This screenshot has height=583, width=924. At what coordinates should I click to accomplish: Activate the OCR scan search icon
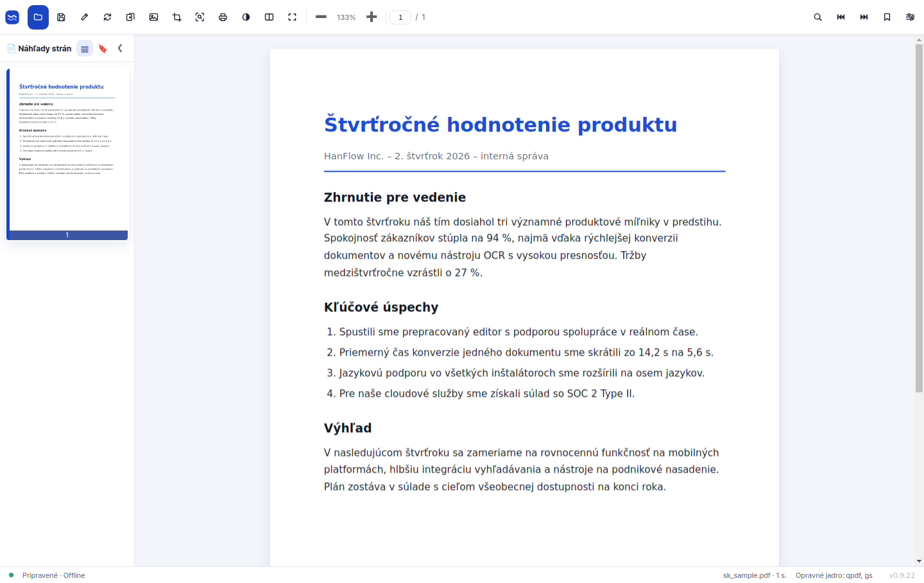coord(200,17)
